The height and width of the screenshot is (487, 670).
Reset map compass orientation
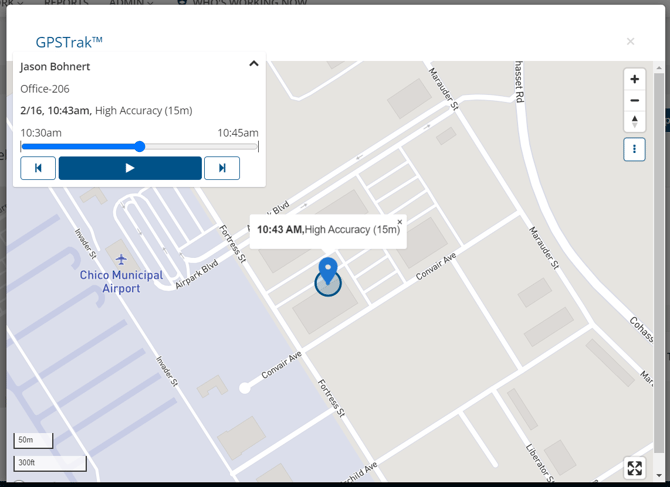click(x=634, y=121)
